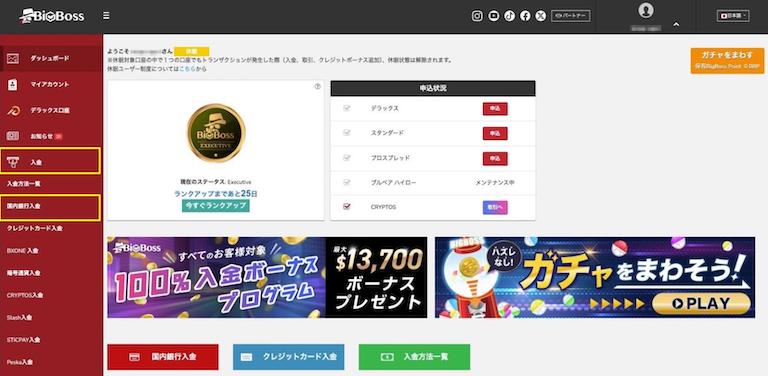The width and height of the screenshot is (768, 376).
Task: Click the パートナー button in header
Action: pos(571,16)
